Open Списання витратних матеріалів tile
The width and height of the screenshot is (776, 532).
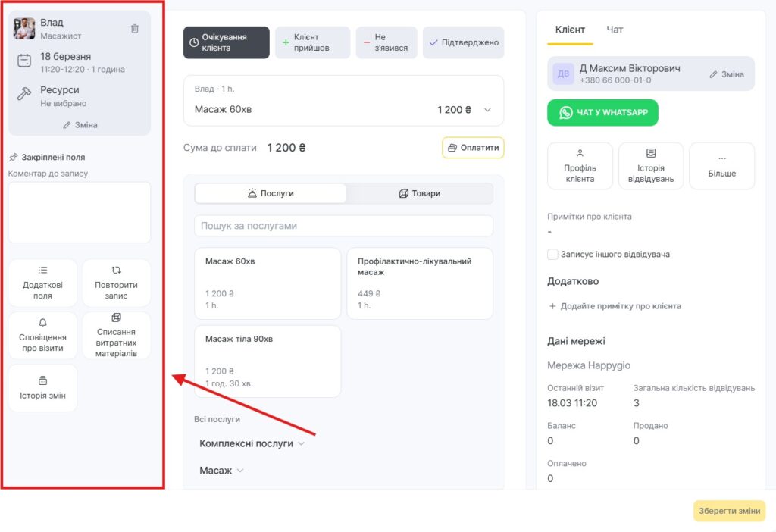point(116,335)
